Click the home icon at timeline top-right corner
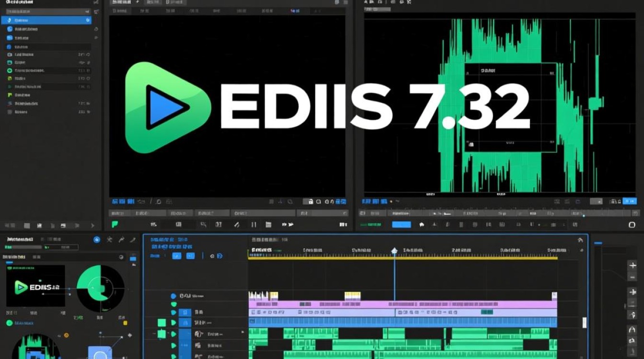The image size is (644, 359). tap(580, 240)
